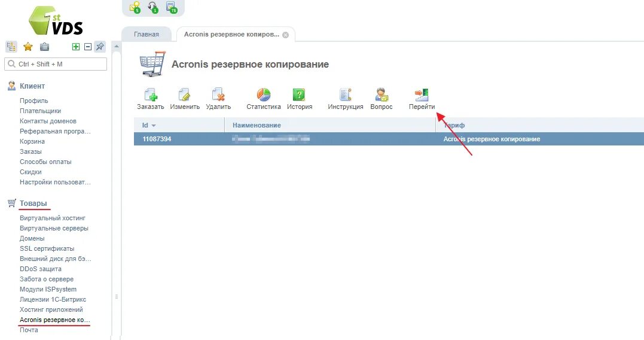
Task: Open Контакты доменов menu item
Action: 48,121
